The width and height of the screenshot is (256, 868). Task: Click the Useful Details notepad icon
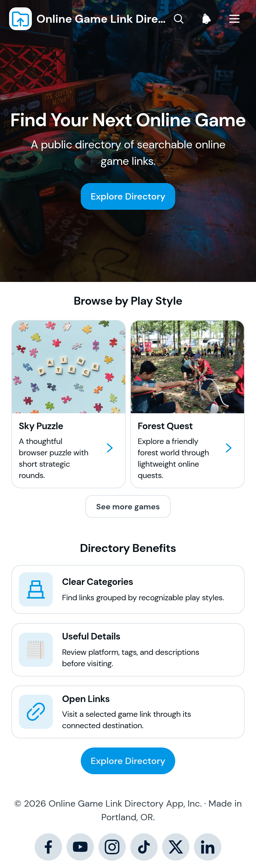click(x=36, y=650)
